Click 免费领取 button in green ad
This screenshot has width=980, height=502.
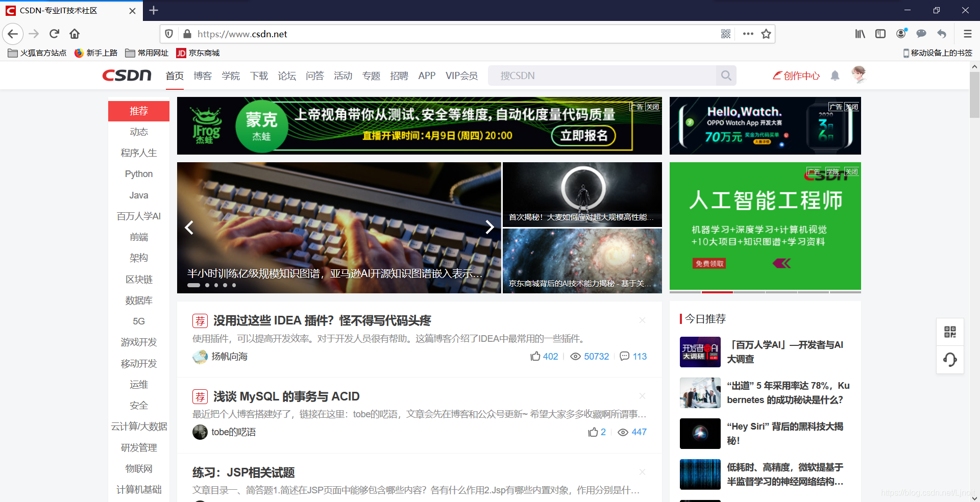pos(709,263)
